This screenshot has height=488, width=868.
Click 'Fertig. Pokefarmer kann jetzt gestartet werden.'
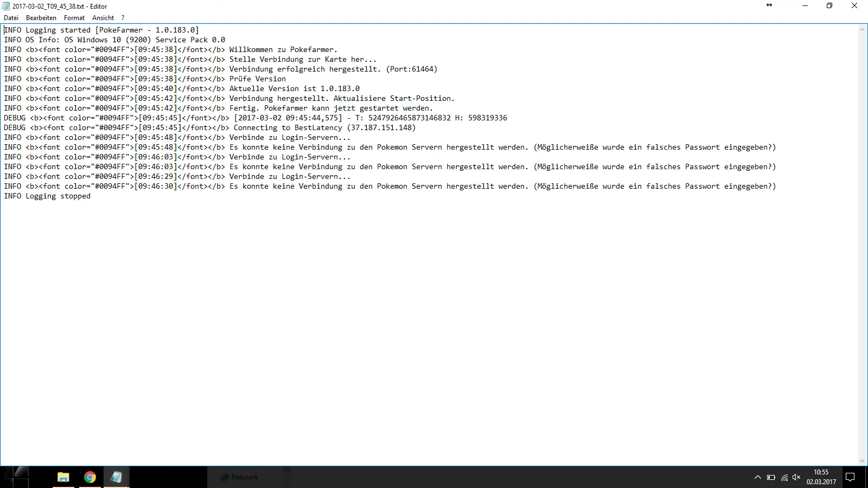coord(331,108)
